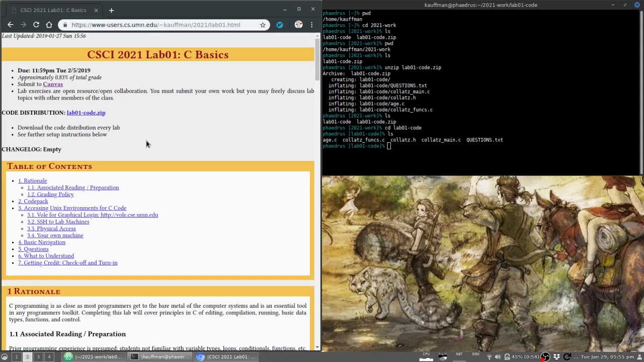Minimize the terminal window
Image resolution: width=644 pixels, height=362 pixels.
pyautogui.click(x=613, y=5)
